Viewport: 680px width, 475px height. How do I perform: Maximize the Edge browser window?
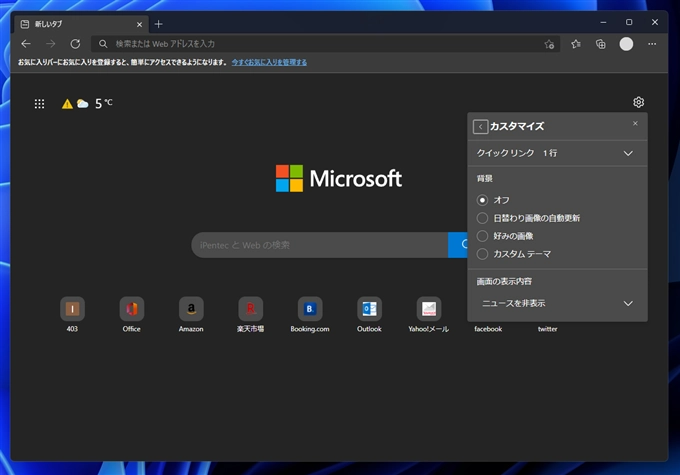629,22
